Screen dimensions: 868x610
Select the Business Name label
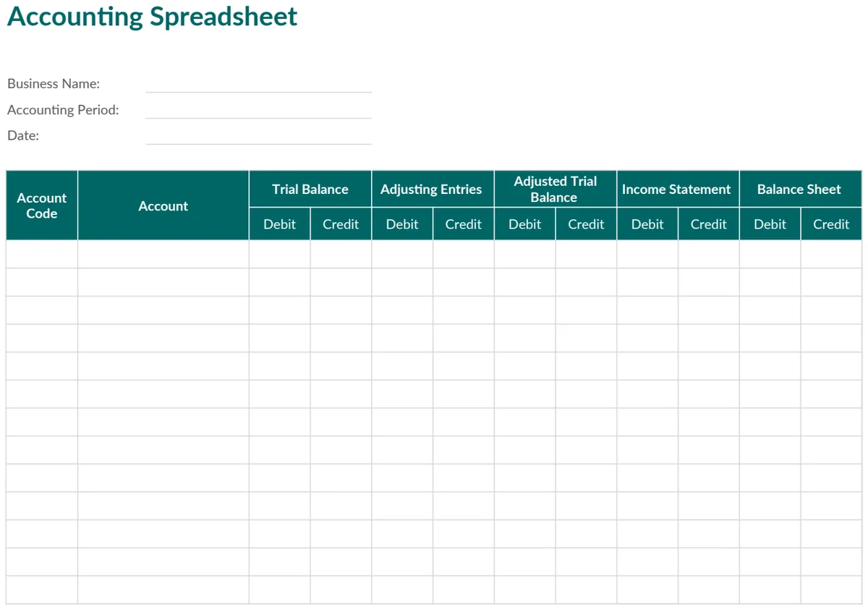[54, 83]
